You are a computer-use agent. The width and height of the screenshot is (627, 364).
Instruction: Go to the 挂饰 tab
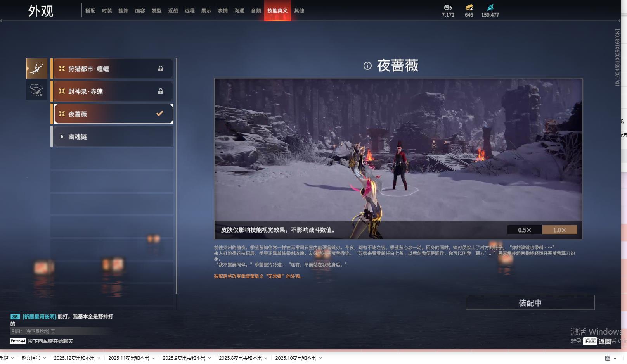[x=123, y=11]
